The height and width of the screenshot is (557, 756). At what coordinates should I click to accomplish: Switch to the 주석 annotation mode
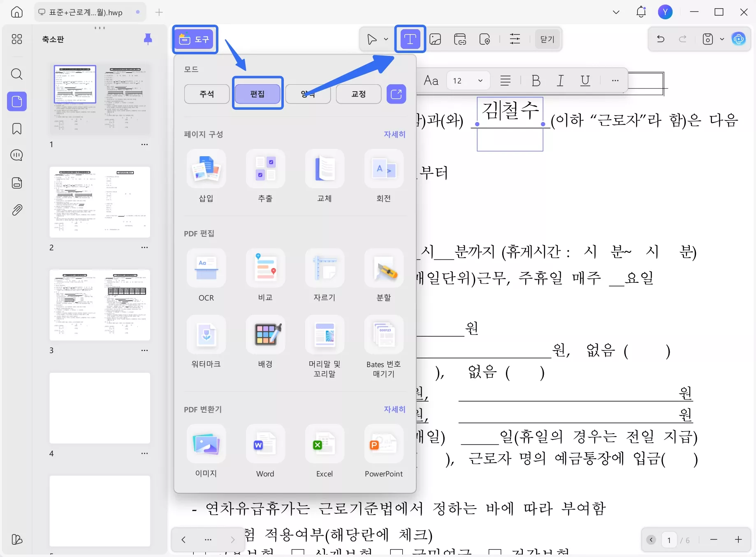point(206,94)
